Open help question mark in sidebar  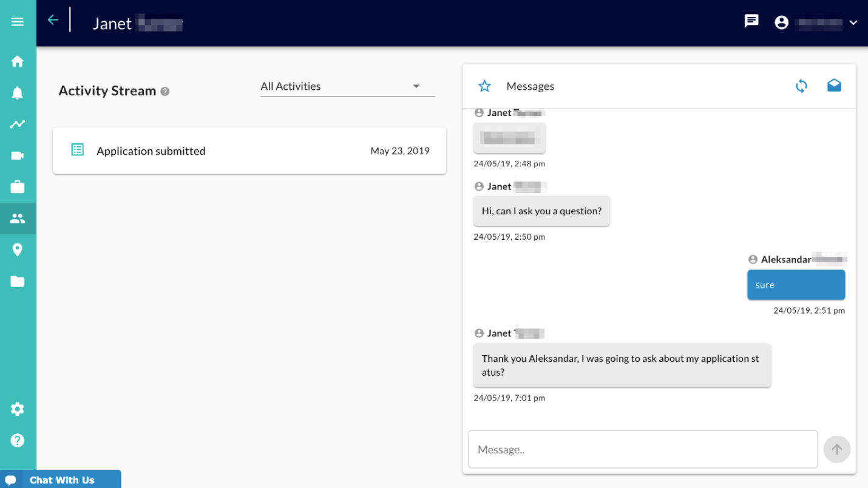(18, 440)
